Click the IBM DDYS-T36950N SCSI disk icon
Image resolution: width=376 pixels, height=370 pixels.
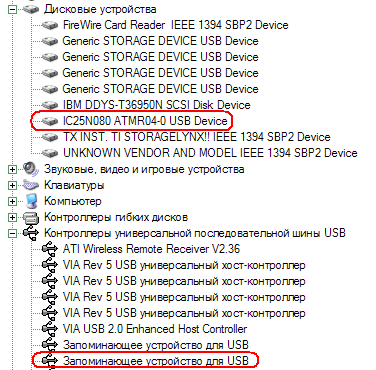(50, 105)
